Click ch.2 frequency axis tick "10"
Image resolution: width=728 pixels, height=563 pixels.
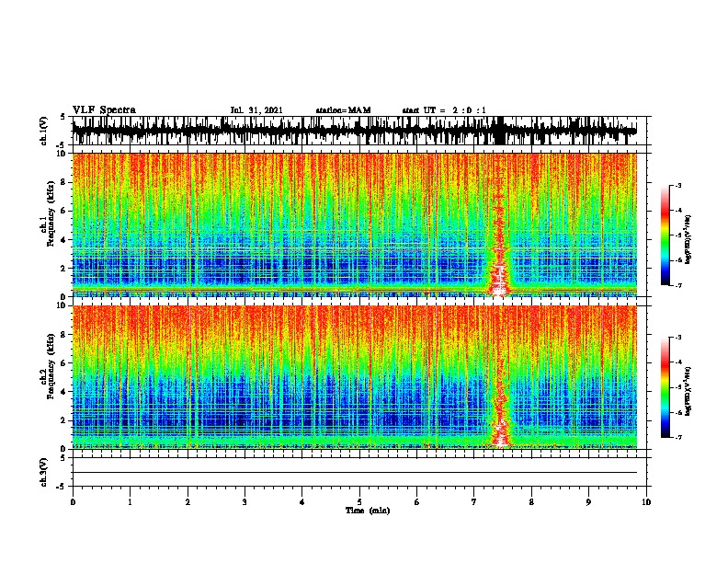pyautogui.click(x=63, y=305)
